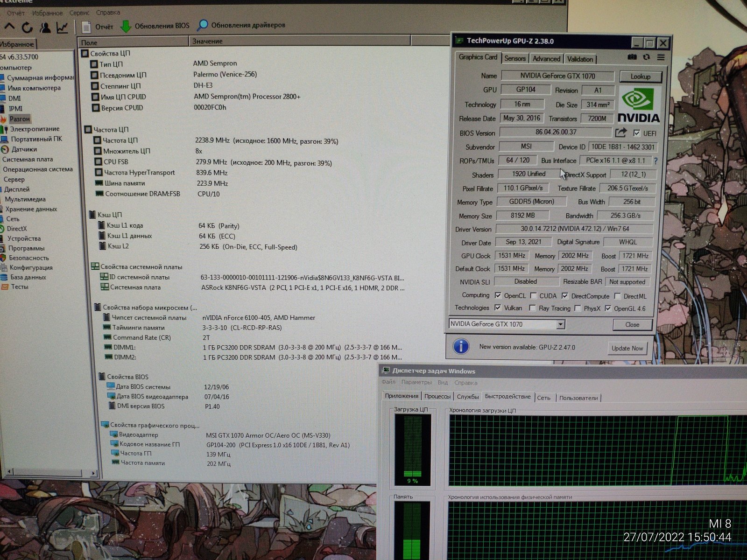Click the AIDA64 graph chart toolbar icon
747x560 pixels.
[x=62, y=28]
